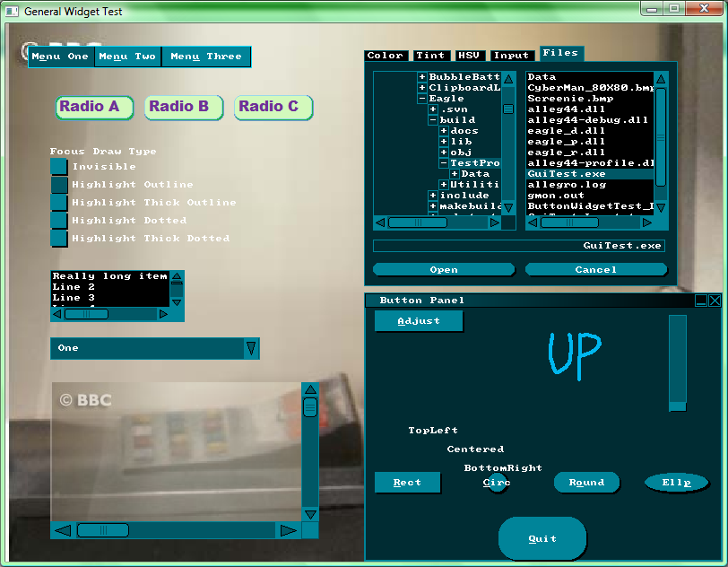Select the Radio B option
The height and width of the screenshot is (567, 728).
pos(179,107)
